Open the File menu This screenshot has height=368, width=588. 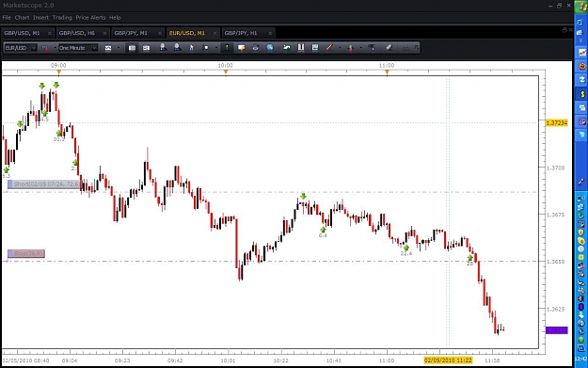pos(7,18)
